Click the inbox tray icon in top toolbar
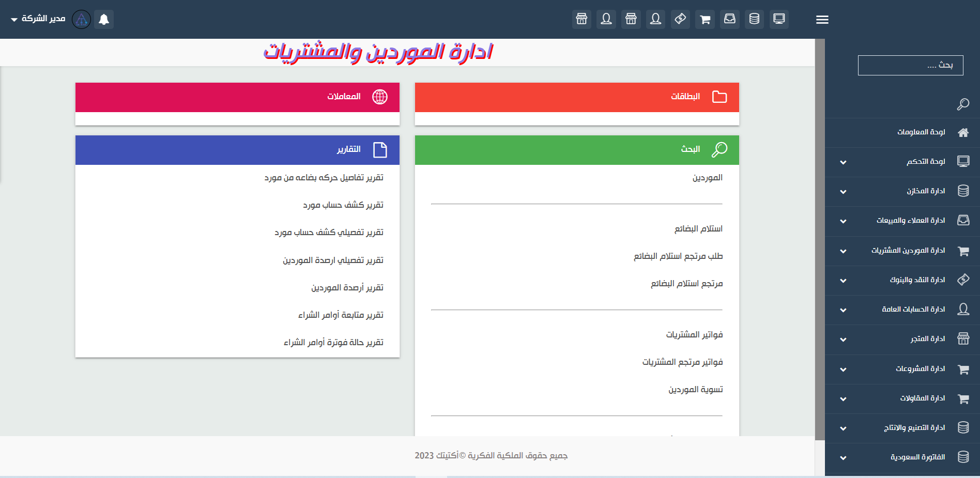 (729, 19)
